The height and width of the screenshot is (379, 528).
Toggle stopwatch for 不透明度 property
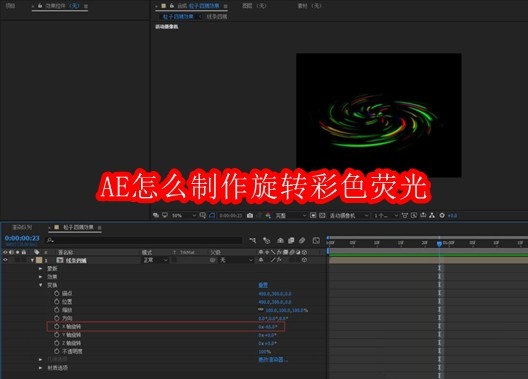pyautogui.click(x=57, y=351)
